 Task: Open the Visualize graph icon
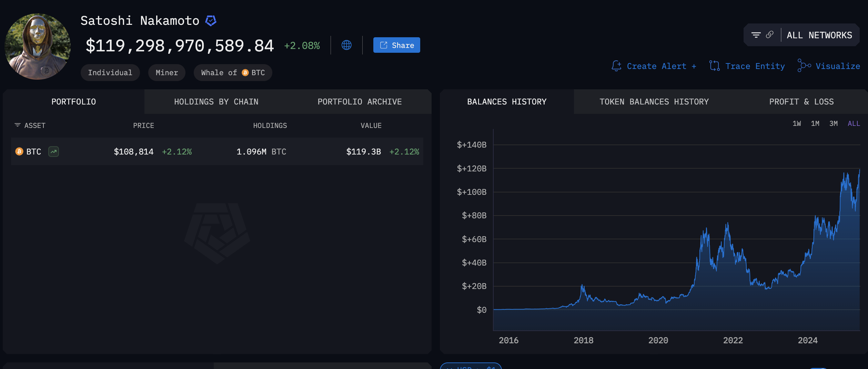[x=804, y=66]
